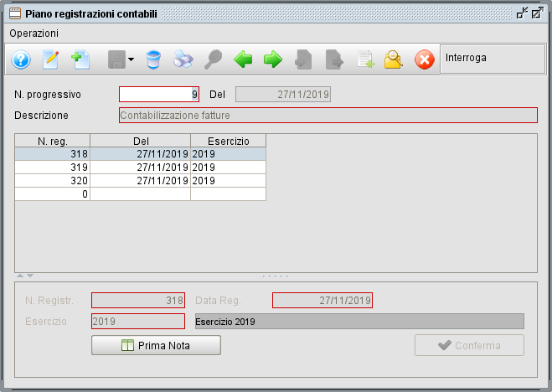Click the grayed export document icon
Viewport: 552px width, 392px height.
(x=334, y=59)
